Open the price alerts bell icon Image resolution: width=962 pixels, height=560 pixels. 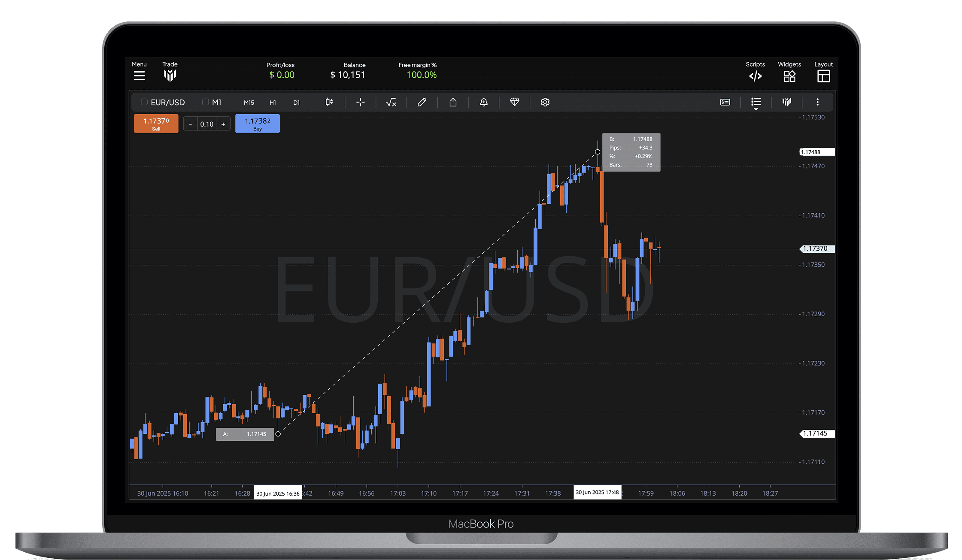pos(484,102)
